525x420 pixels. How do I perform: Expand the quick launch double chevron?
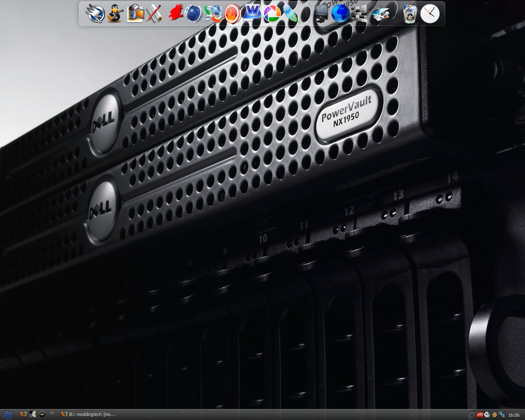tap(52, 413)
